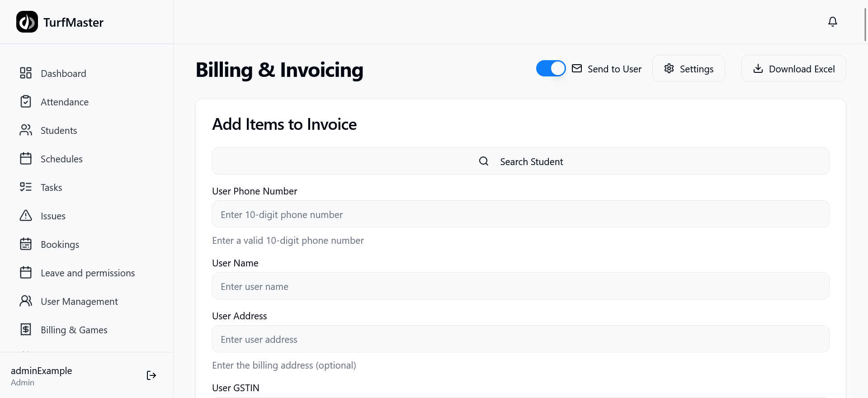Viewport: 868px width, 398px height.
Task: Click the Leave and permissions calendar icon
Action: (26, 273)
